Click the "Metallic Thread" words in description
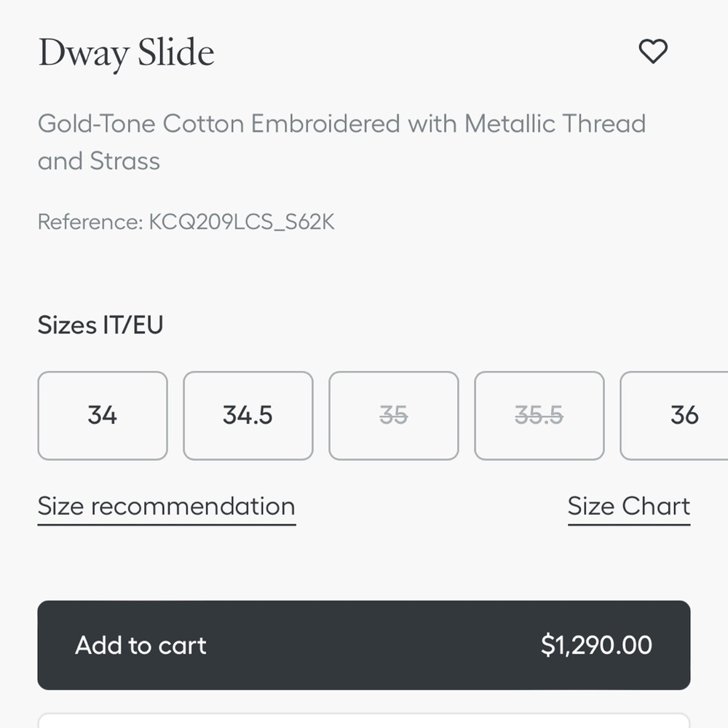 [555, 124]
